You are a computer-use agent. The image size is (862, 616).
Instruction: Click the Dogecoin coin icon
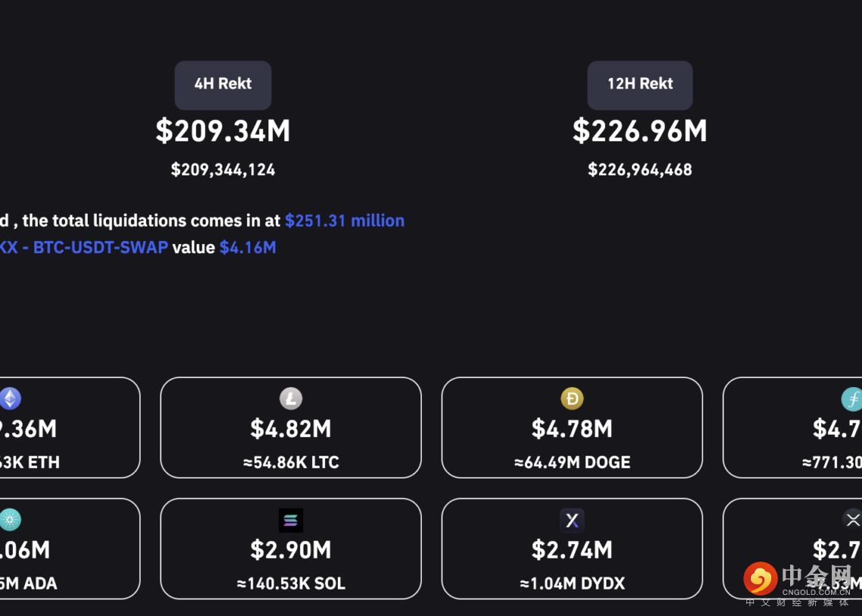pyautogui.click(x=572, y=398)
